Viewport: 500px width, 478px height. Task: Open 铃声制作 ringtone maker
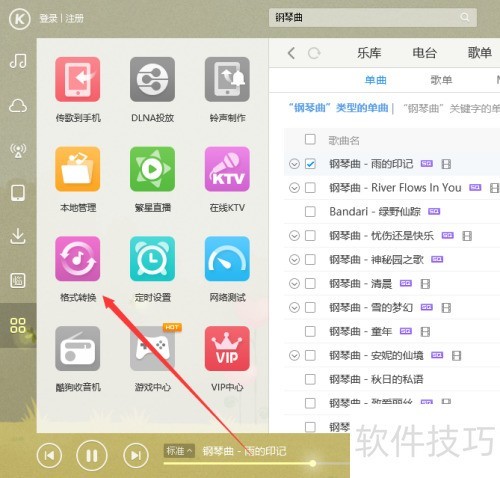pyautogui.click(x=227, y=79)
